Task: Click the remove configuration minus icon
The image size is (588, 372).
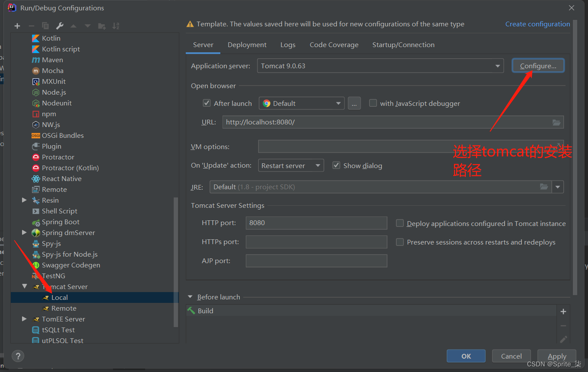Action: coord(31,26)
